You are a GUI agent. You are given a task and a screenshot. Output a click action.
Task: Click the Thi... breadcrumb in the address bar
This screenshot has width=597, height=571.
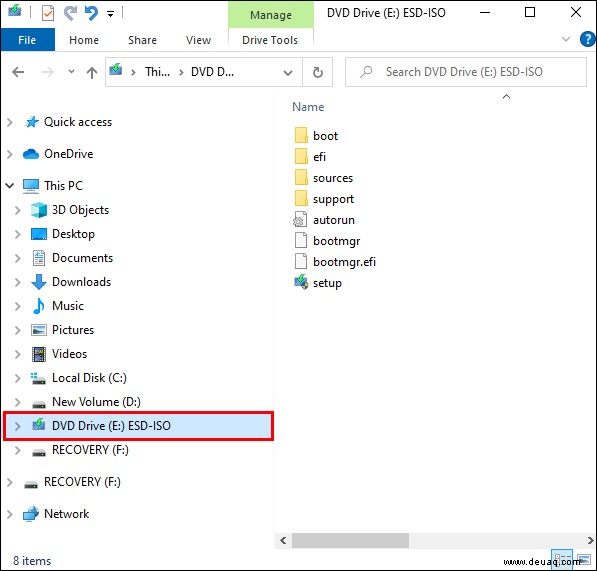click(x=157, y=72)
